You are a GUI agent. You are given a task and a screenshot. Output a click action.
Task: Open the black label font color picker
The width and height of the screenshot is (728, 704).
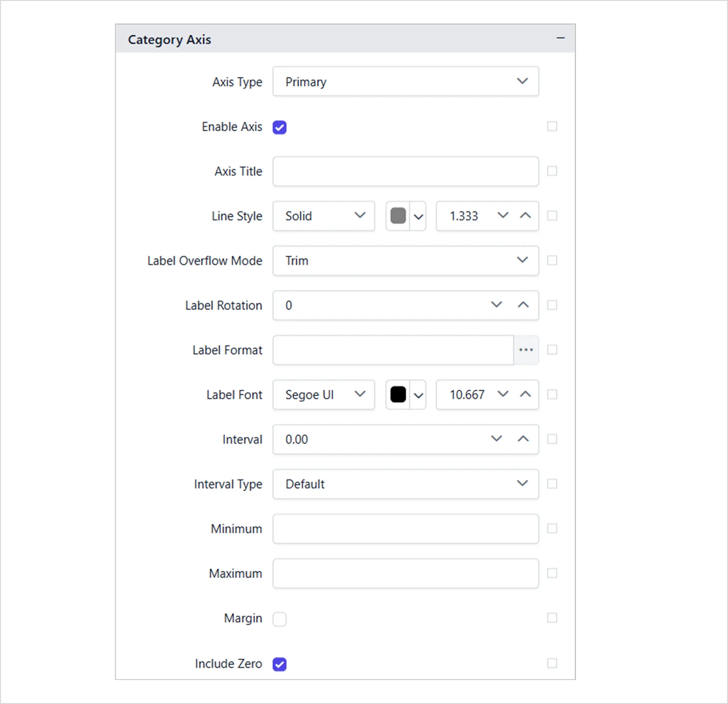click(x=406, y=395)
